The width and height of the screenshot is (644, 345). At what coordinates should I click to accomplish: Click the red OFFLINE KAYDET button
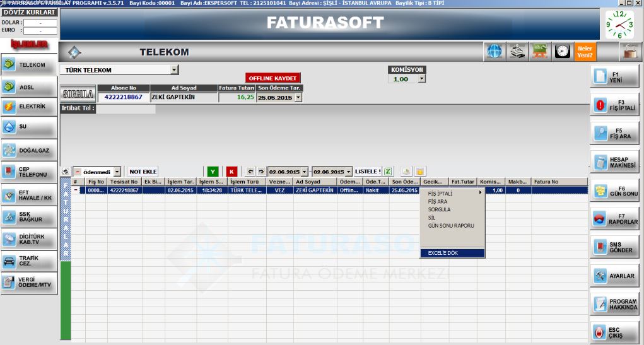(x=272, y=78)
